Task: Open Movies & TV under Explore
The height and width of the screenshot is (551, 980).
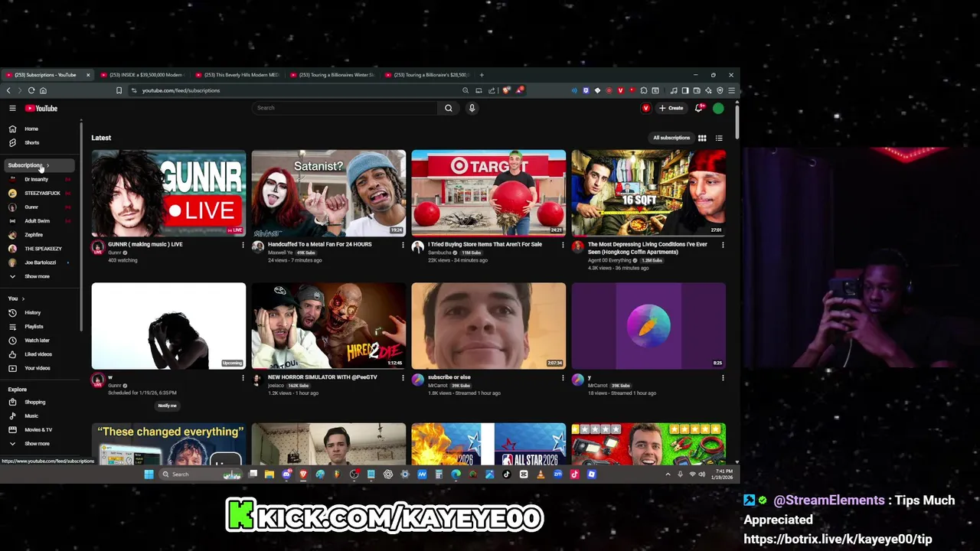Action: tap(40, 429)
